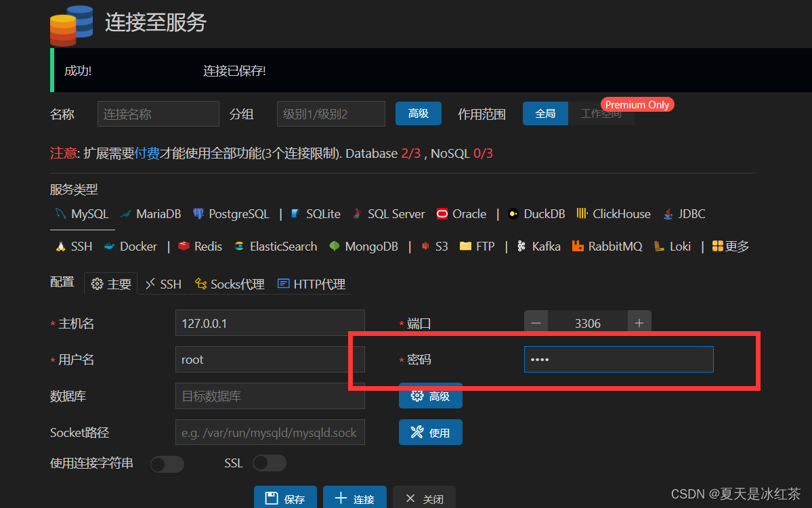Select the 工作空间 scope option
Viewport: 812px width, 508px height.
[601, 113]
